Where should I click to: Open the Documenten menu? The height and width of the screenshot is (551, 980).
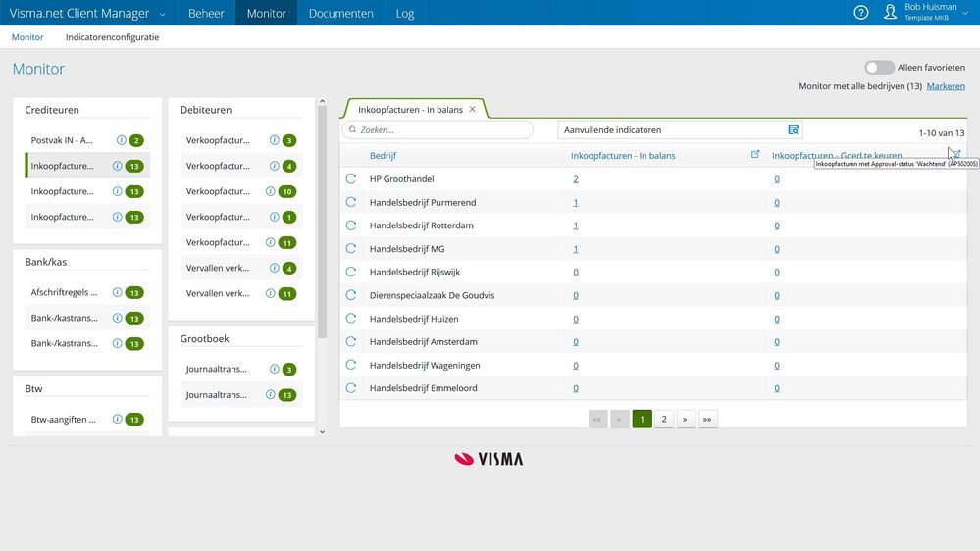tap(340, 13)
